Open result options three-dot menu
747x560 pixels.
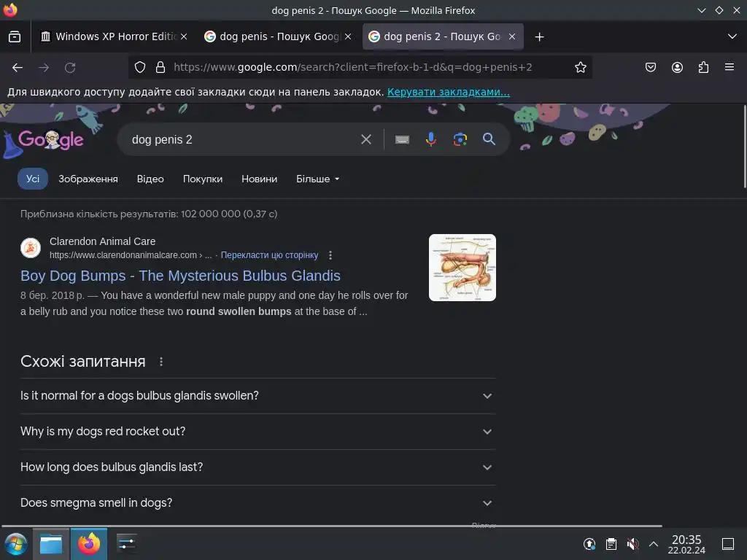click(330, 255)
